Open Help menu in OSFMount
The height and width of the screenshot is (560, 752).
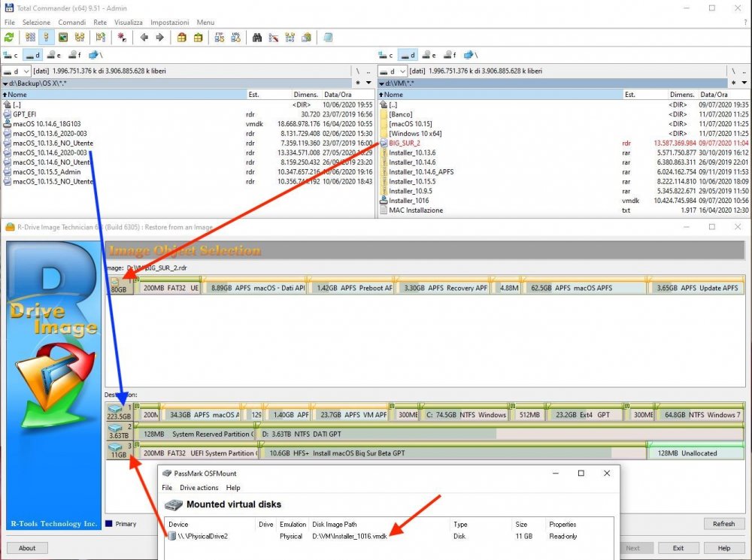click(233, 488)
